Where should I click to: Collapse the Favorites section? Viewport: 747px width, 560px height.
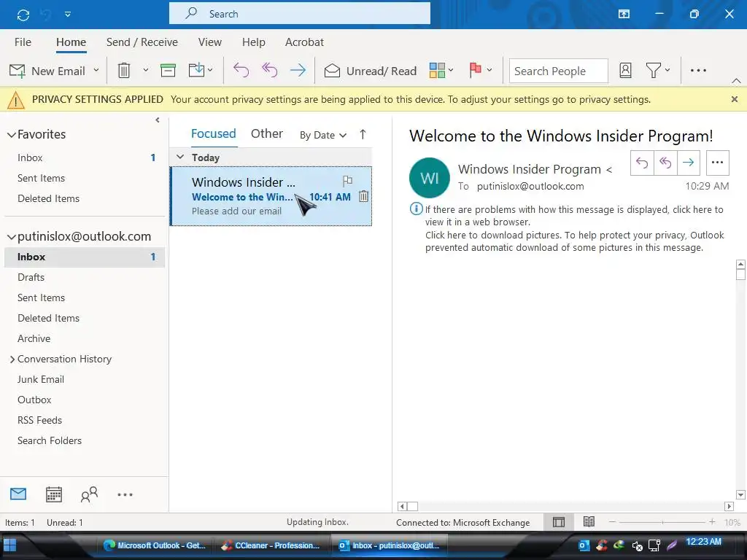(12, 135)
